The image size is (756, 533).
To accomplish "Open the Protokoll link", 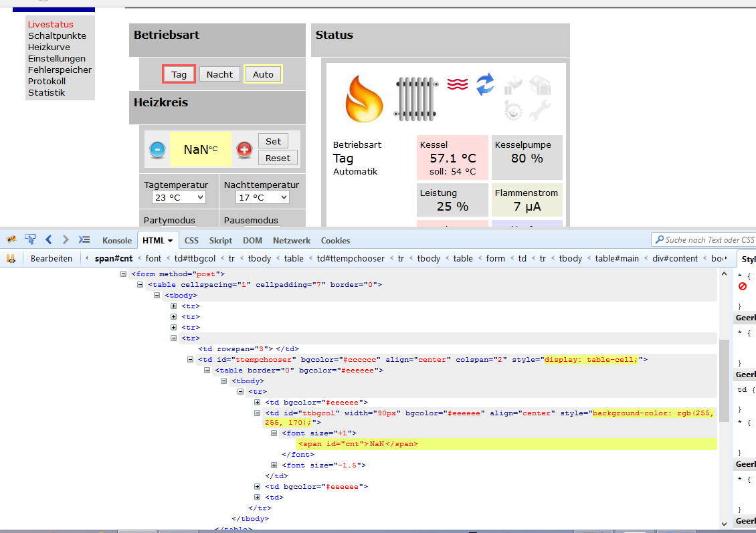I will tap(47, 81).
